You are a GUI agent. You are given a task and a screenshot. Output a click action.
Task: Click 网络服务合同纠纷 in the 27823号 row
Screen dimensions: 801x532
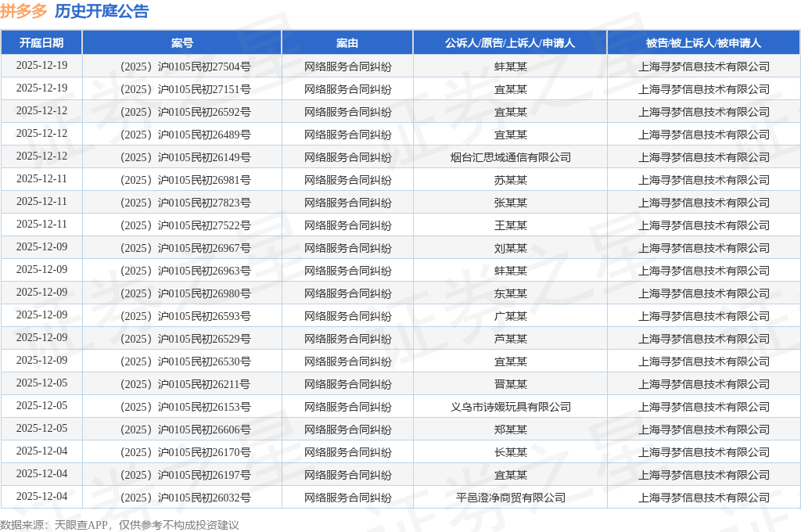tap(347, 203)
